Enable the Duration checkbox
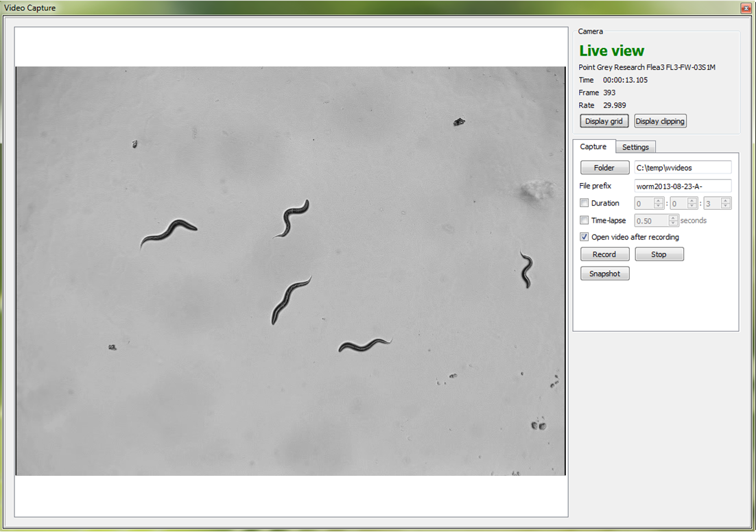 point(584,203)
